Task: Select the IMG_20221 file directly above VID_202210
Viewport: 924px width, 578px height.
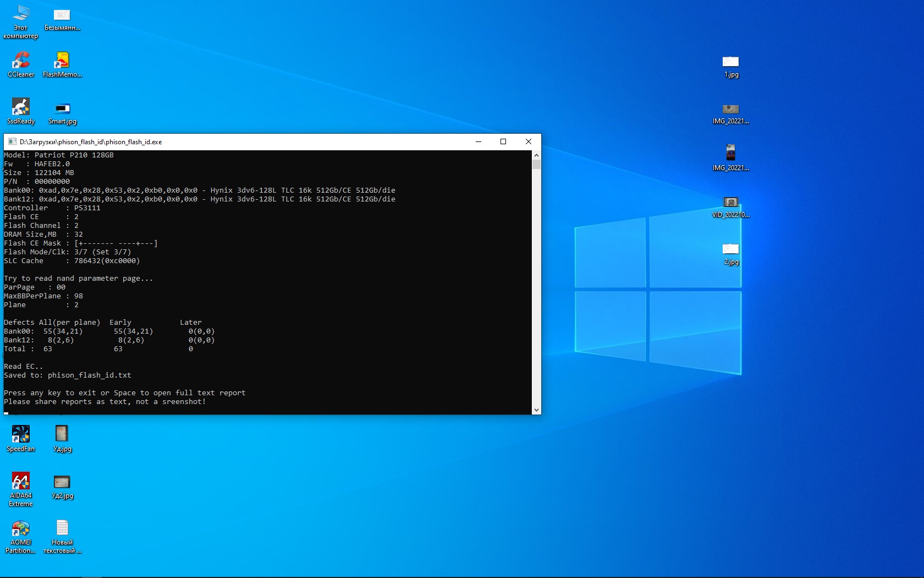Action: click(x=731, y=158)
